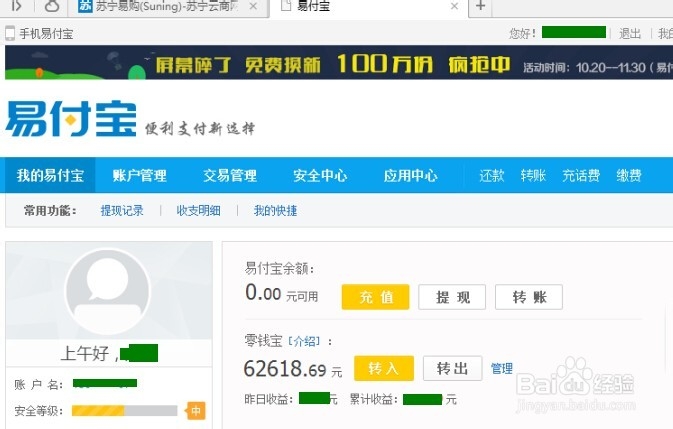Click the 转出 button for 零钱宝
Screen dimensions: 673x429
[x=452, y=368]
